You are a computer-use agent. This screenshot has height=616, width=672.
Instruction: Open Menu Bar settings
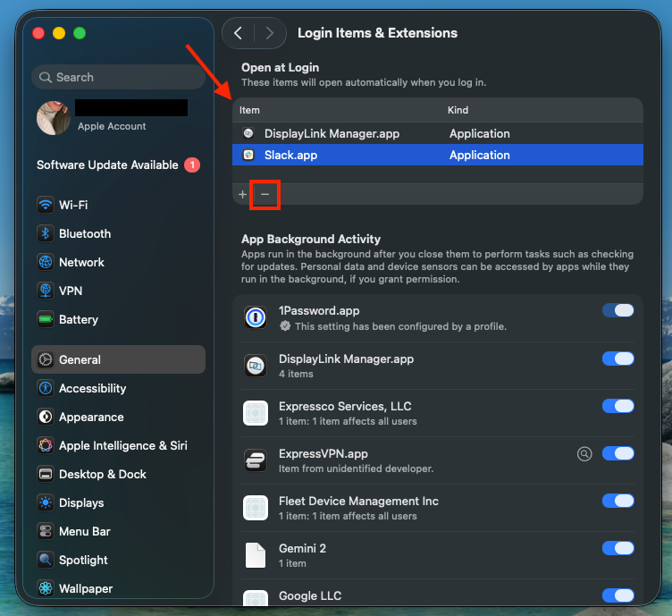(x=118, y=532)
